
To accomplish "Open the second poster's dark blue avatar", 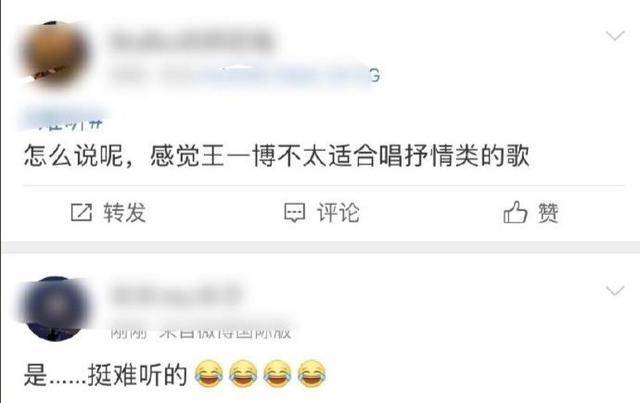I will [55, 308].
